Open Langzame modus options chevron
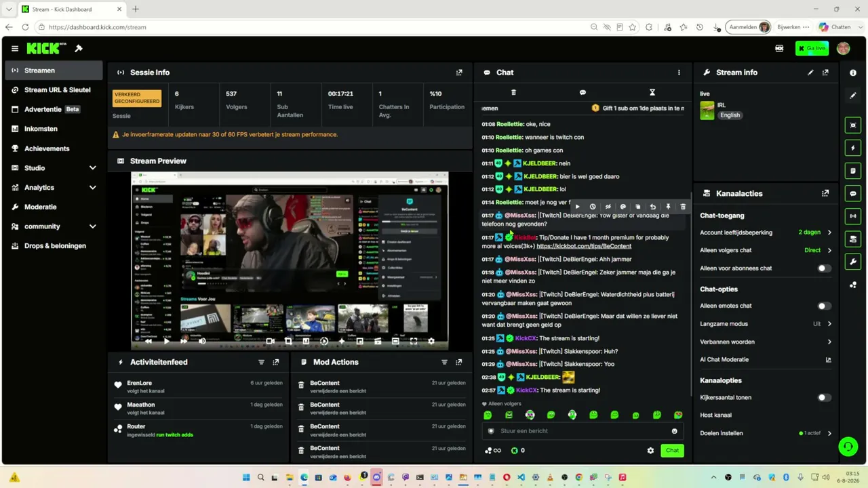The image size is (868, 488). (829, 324)
